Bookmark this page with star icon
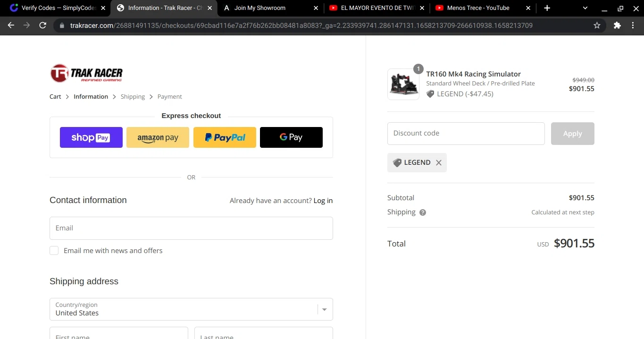This screenshot has width=644, height=339. tap(597, 25)
